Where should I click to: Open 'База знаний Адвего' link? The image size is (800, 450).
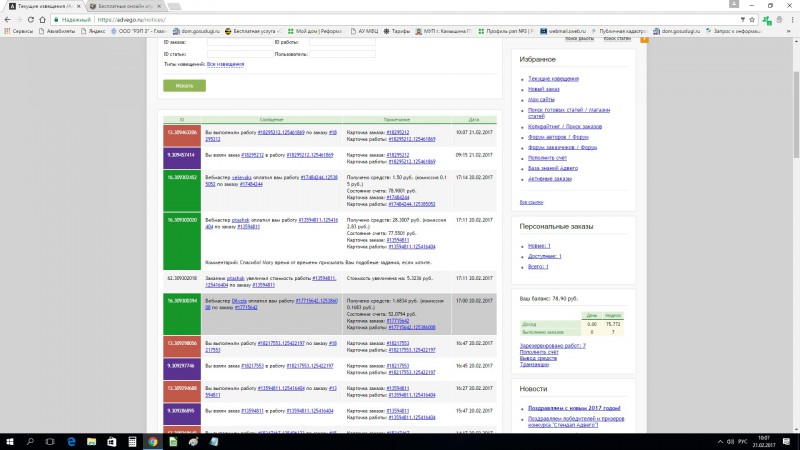pyautogui.click(x=553, y=168)
